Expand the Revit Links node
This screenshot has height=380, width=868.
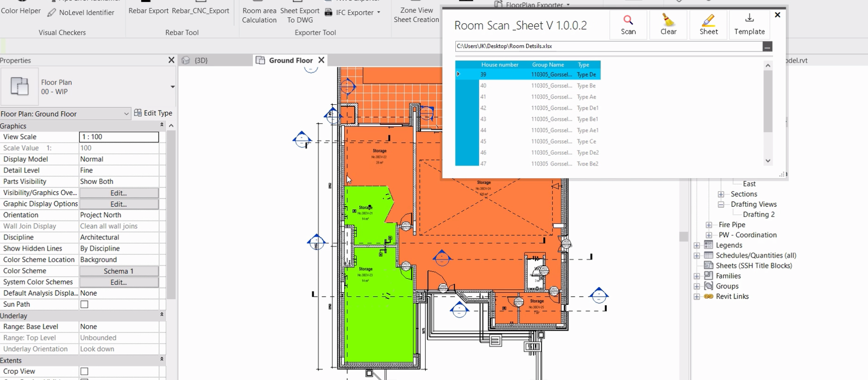[697, 297]
